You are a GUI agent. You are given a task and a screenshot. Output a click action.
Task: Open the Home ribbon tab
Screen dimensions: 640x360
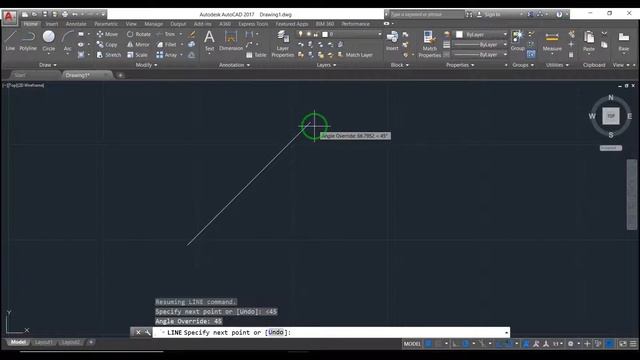click(x=31, y=24)
